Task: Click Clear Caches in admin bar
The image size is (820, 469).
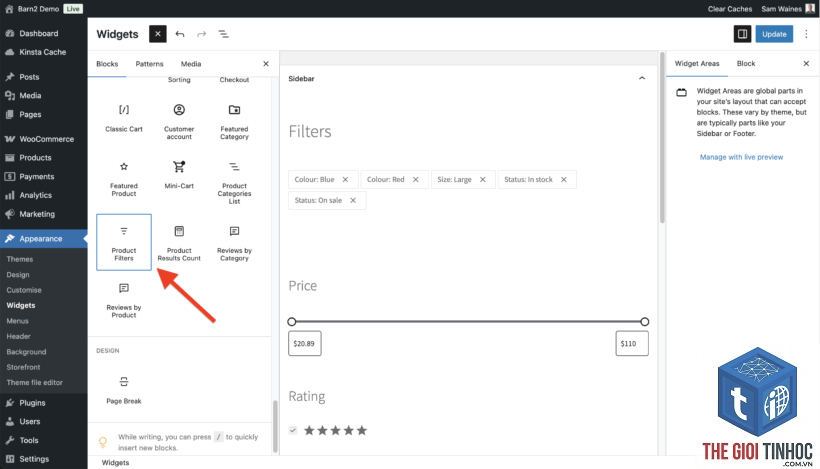Action: pos(730,9)
